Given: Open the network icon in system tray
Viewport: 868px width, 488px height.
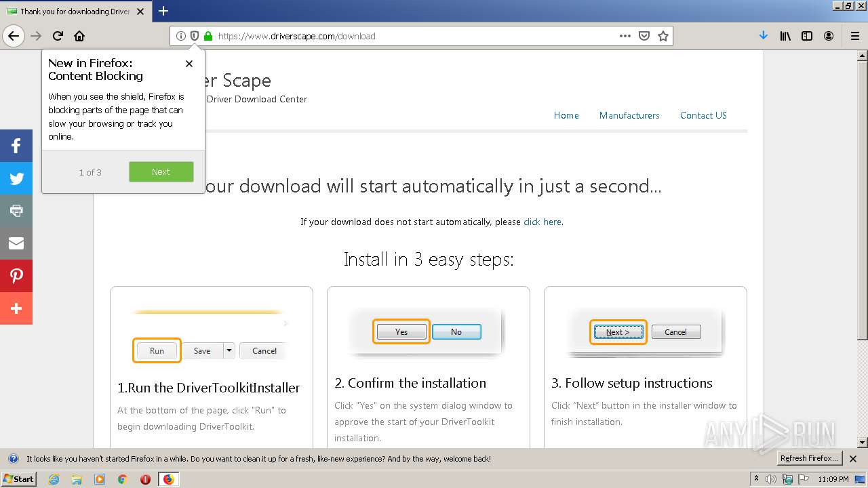Looking at the screenshot, I should tap(786, 479).
